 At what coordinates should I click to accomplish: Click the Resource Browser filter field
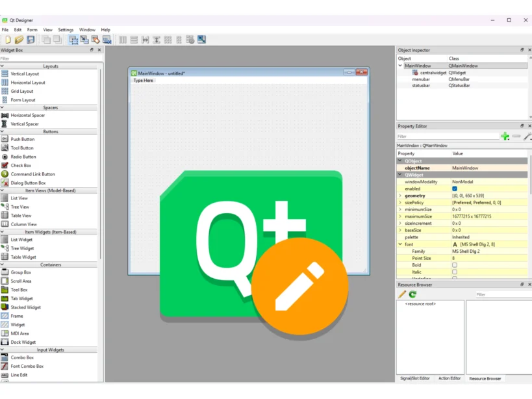tap(503, 294)
